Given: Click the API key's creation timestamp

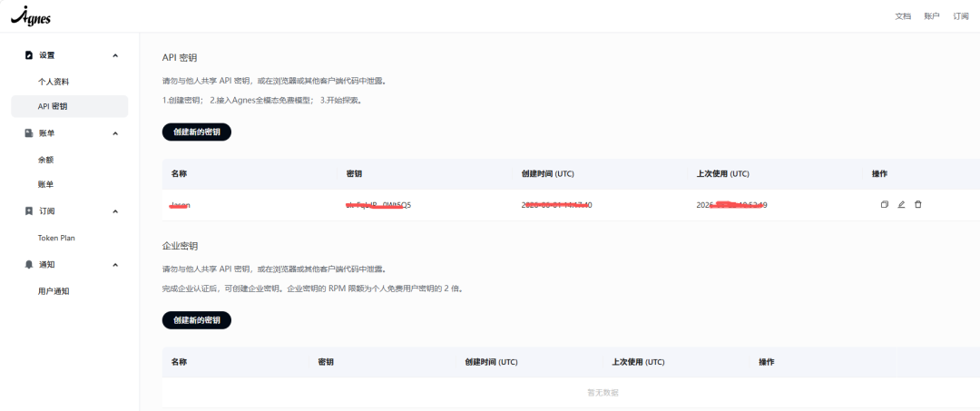Looking at the screenshot, I should click(x=557, y=204).
